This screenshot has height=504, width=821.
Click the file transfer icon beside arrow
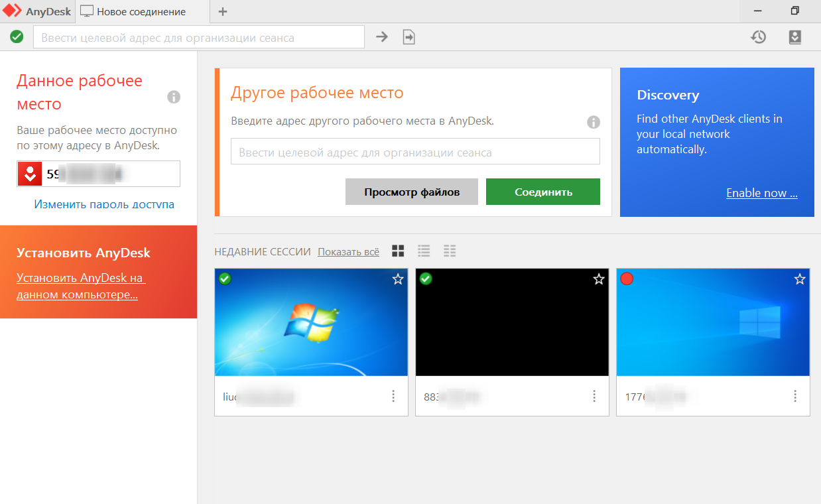(409, 37)
